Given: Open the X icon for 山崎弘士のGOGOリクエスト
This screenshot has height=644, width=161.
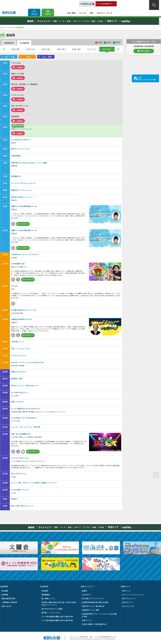Looking at the screenshot, I should pos(18,335).
